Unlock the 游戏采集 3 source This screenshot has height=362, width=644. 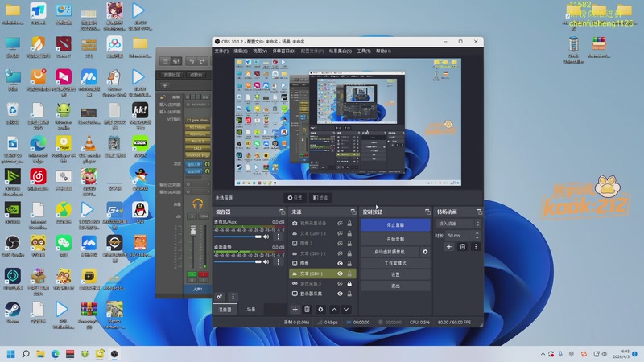coord(349,284)
